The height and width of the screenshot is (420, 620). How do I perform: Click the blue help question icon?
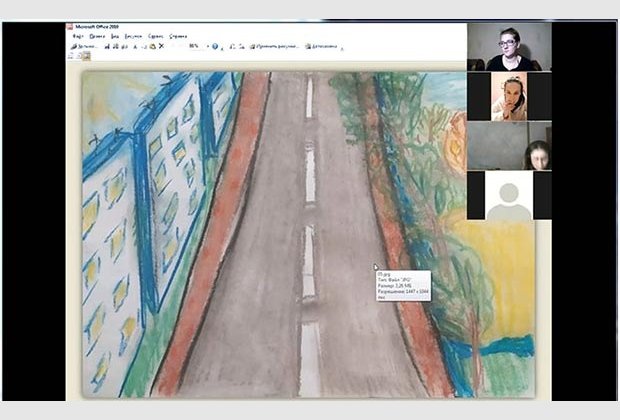click(x=215, y=46)
